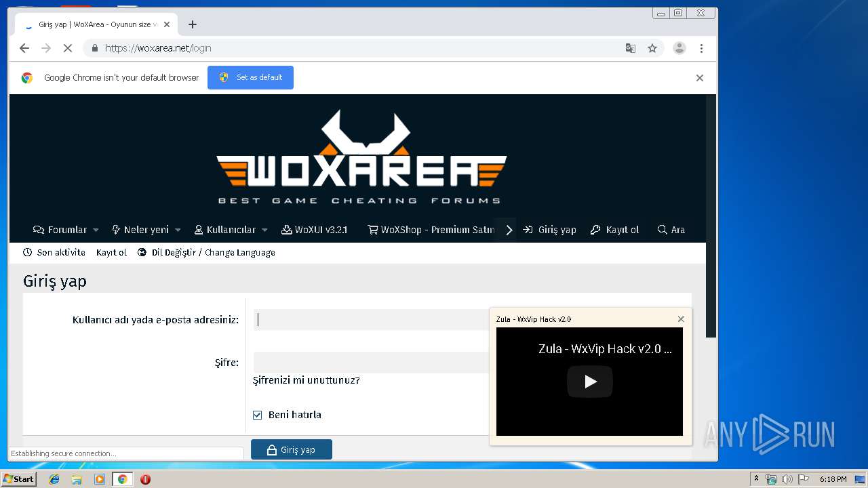Open the Kullanıcılar menu item
This screenshot has width=868, height=488.
pos(225,230)
